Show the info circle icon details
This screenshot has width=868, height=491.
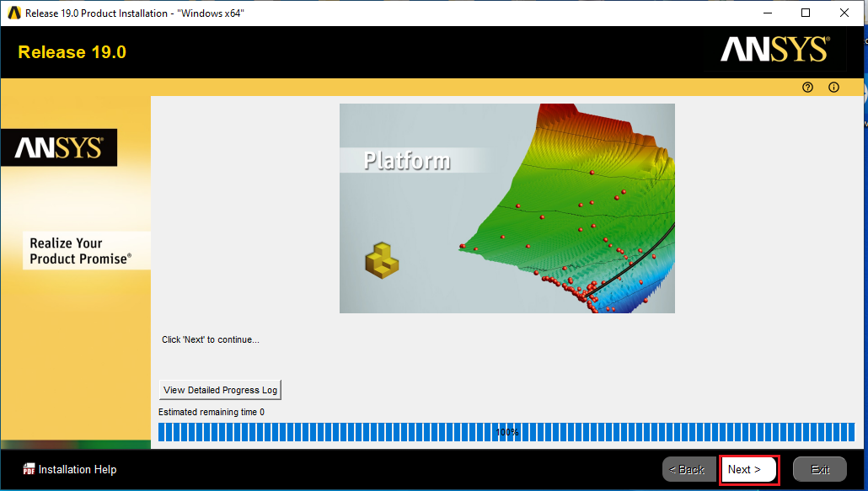click(x=833, y=88)
